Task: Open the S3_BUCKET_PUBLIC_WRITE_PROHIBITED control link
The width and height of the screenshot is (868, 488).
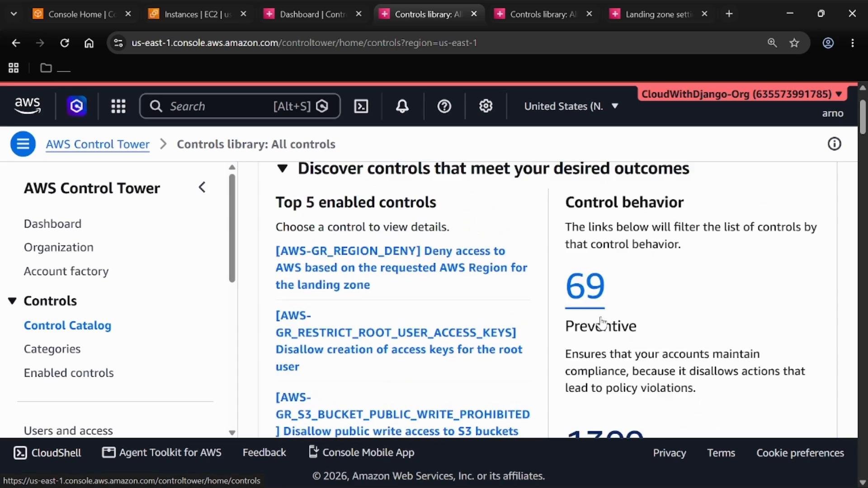Action: (x=403, y=414)
